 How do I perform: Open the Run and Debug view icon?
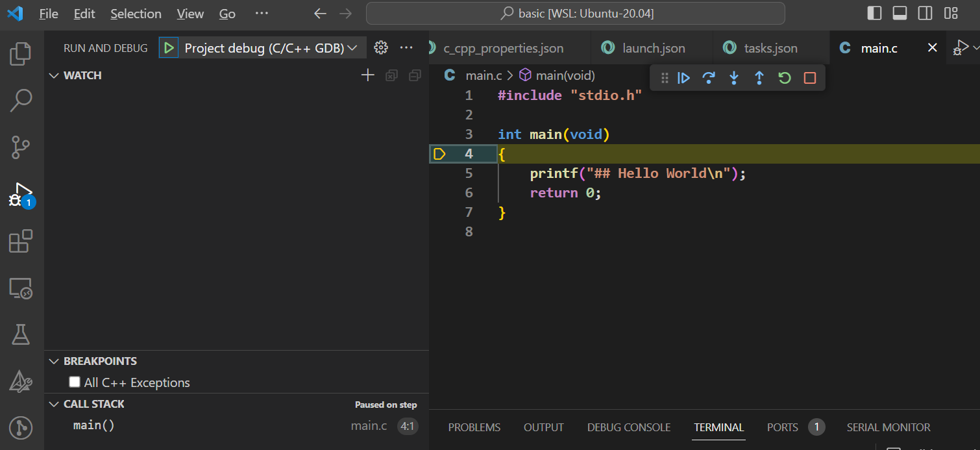click(21, 194)
